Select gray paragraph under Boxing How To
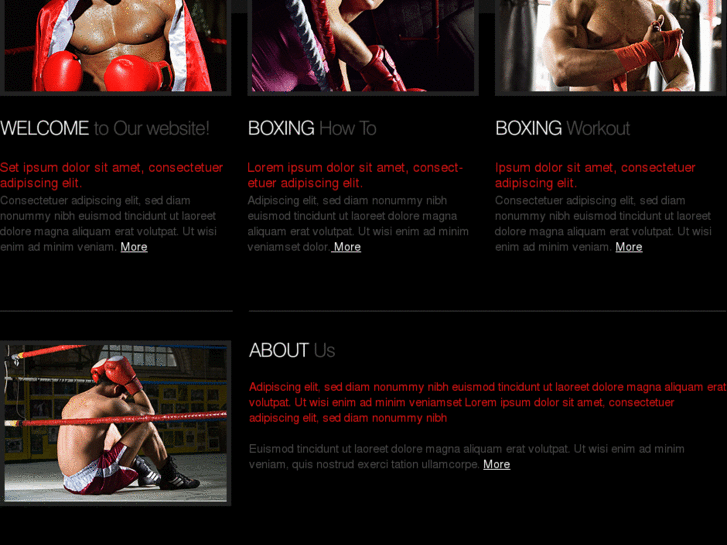Screen dimensions: 727x545 358,224
